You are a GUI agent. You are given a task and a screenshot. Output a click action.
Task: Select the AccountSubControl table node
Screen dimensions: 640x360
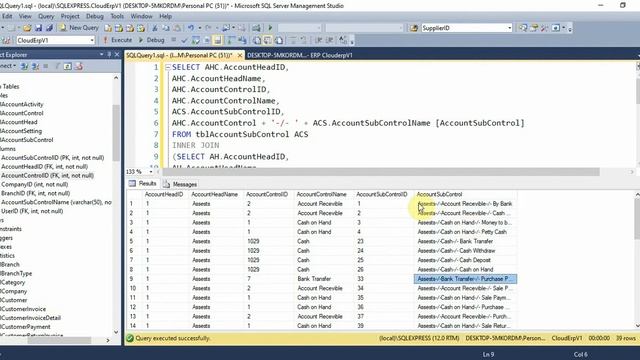27,140
